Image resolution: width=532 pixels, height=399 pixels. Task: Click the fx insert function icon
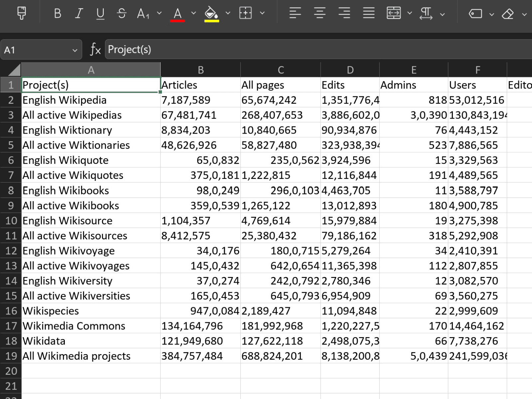click(95, 50)
